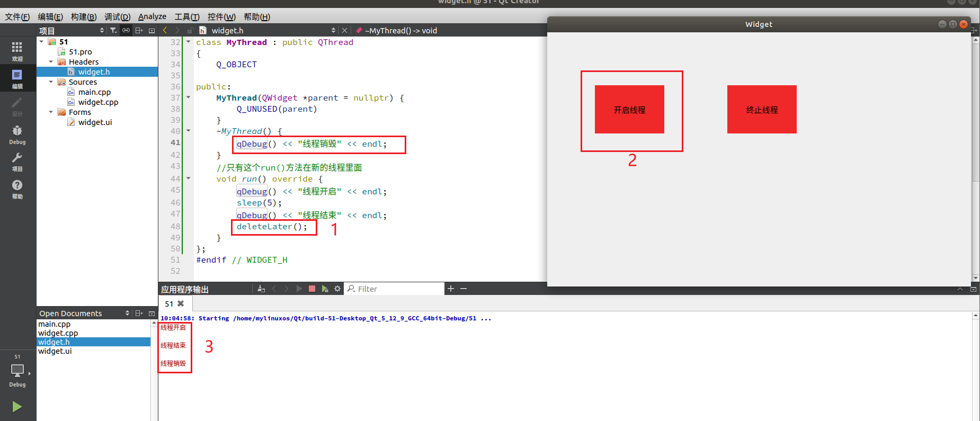Clear the application output with broom icon
Screen dimensions: 980x421
261,289
